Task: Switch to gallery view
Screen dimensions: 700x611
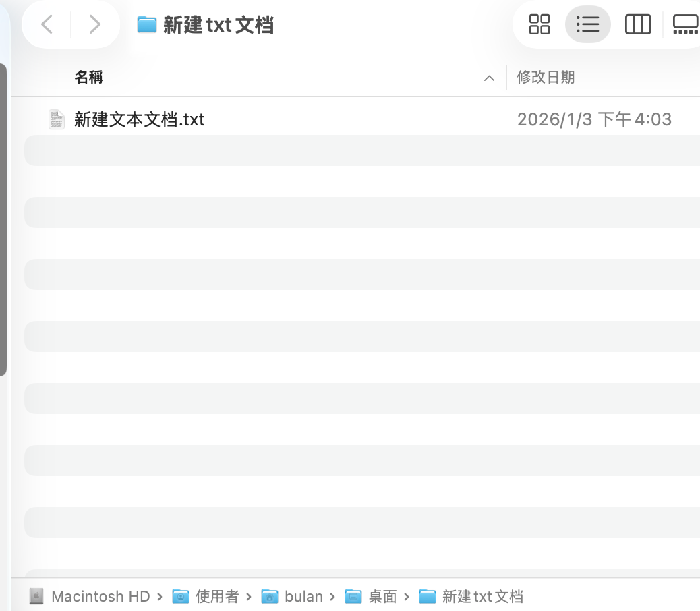Action: point(685,25)
